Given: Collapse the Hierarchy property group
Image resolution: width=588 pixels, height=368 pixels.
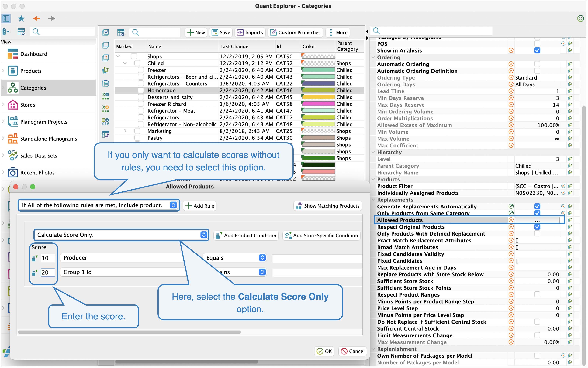Looking at the screenshot, I should pyautogui.click(x=373, y=152).
